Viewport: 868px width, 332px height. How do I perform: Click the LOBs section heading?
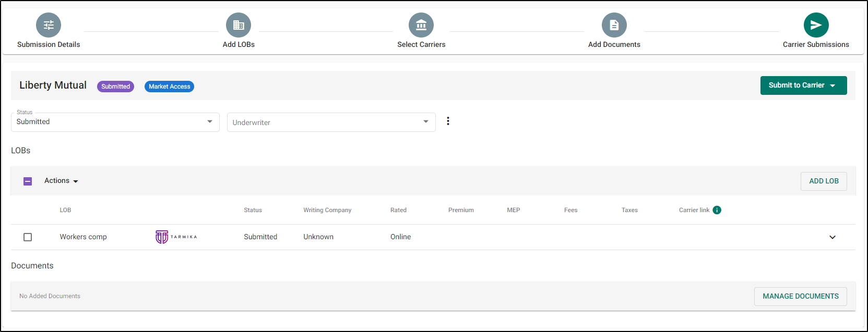click(21, 151)
